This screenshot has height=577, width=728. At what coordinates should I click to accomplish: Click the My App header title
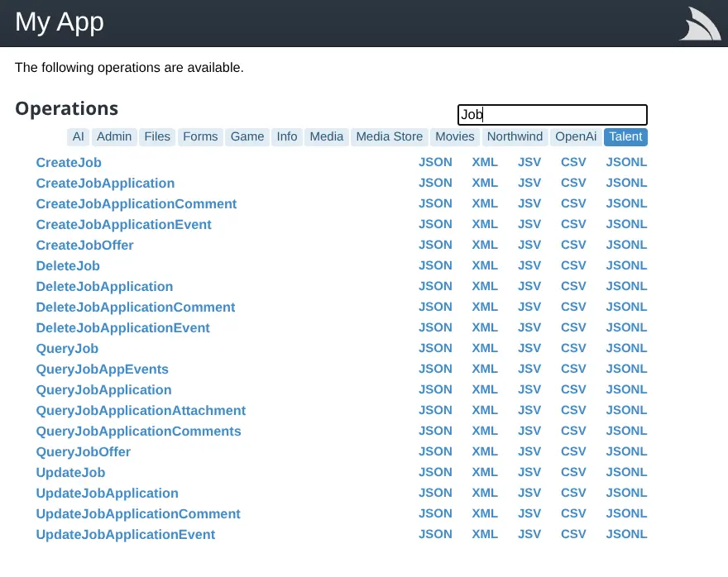point(60,21)
